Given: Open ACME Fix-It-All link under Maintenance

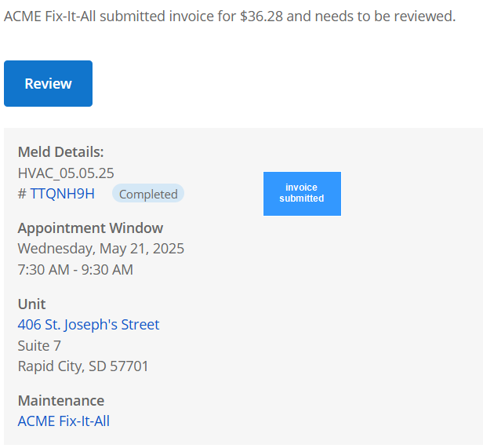Looking at the screenshot, I should [x=64, y=421].
